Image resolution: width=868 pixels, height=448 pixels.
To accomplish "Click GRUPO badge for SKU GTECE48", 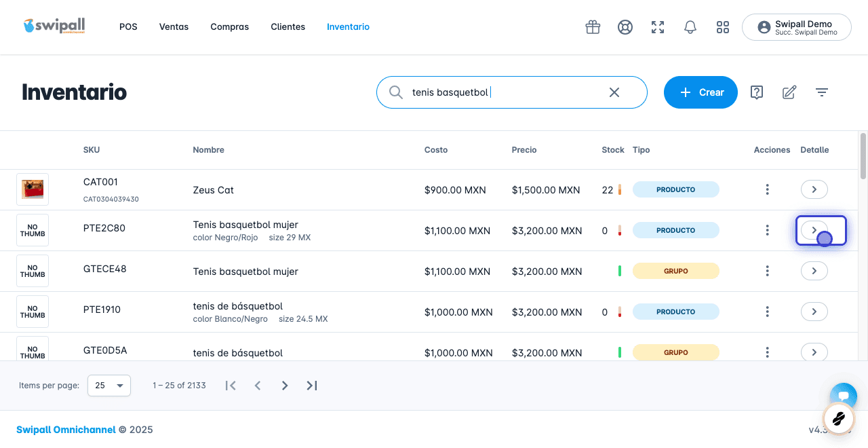I will (x=676, y=271).
